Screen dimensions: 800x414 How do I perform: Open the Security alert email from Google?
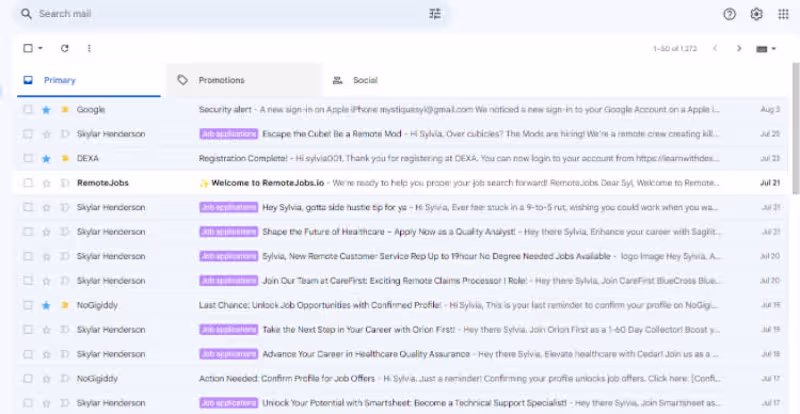pyautogui.click(x=401, y=109)
